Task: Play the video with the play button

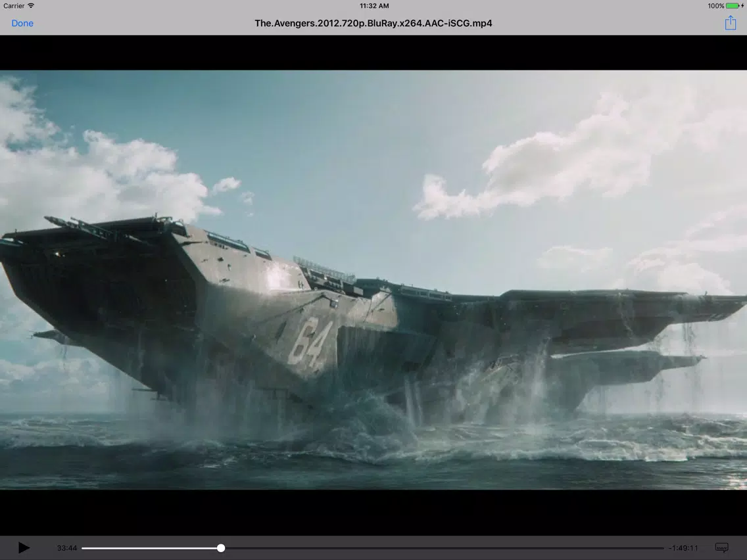Action: click(x=24, y=548)
